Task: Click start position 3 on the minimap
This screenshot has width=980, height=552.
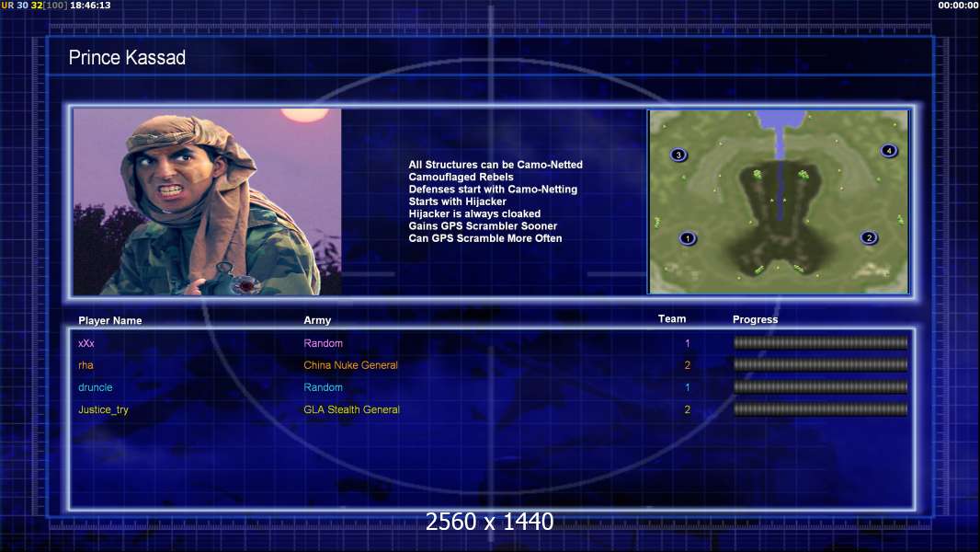Action: coord(678,155)
